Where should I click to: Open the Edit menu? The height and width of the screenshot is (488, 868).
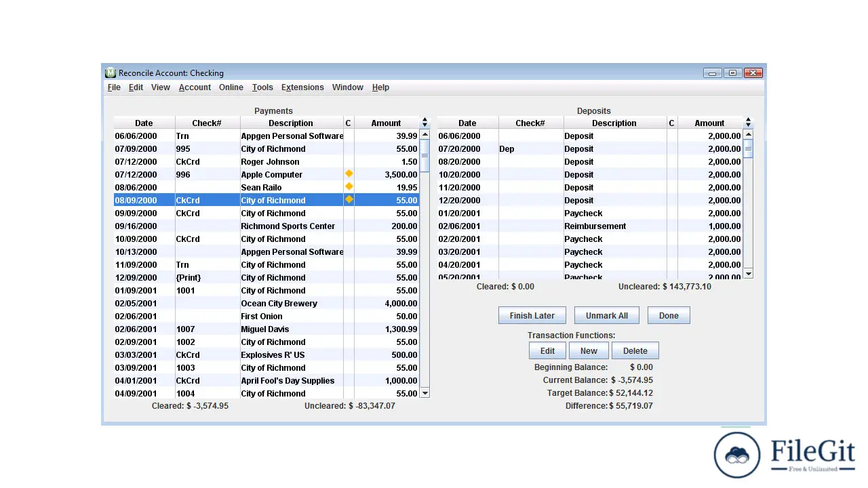pos(136,87)
